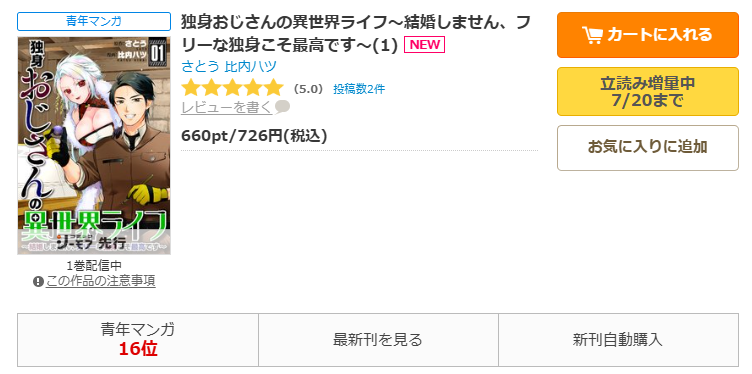Open the 立読み増量中 7/20まで preview button
Viewport: 752px width, 374px height.
coord(648,92)
